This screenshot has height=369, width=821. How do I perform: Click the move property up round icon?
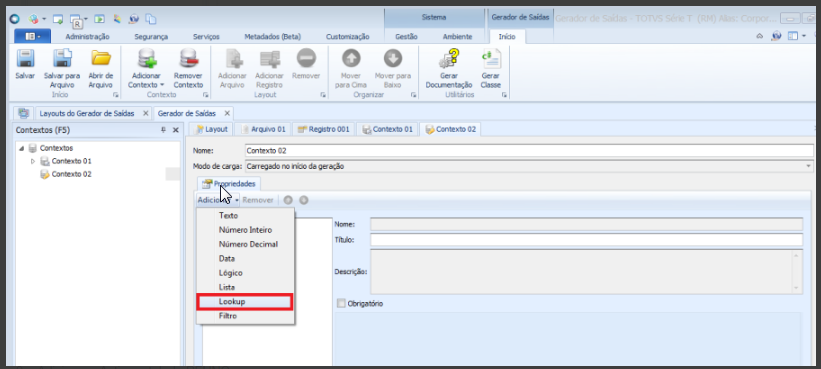coord(287,200)
